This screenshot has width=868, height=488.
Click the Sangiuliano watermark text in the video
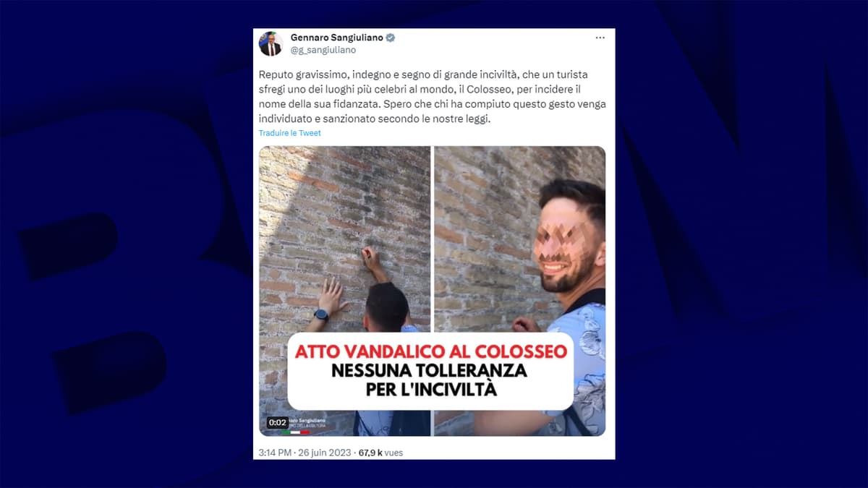click(x=307, y=421)
